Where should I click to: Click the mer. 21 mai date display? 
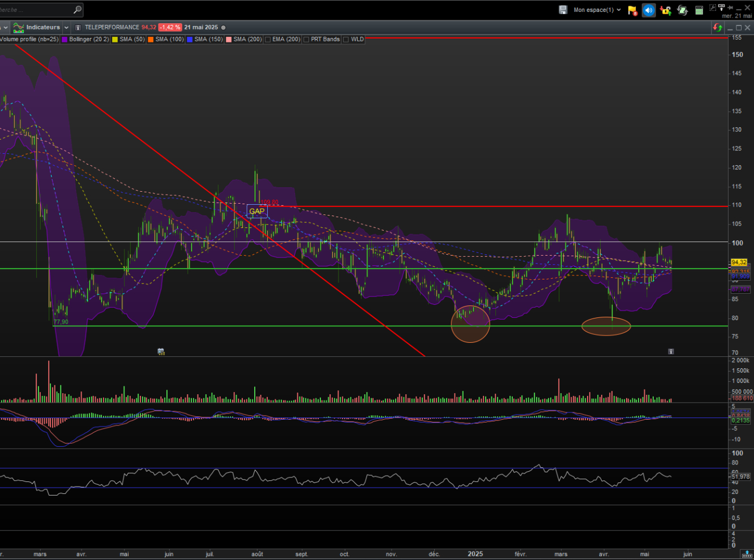[x=737, y=16]
